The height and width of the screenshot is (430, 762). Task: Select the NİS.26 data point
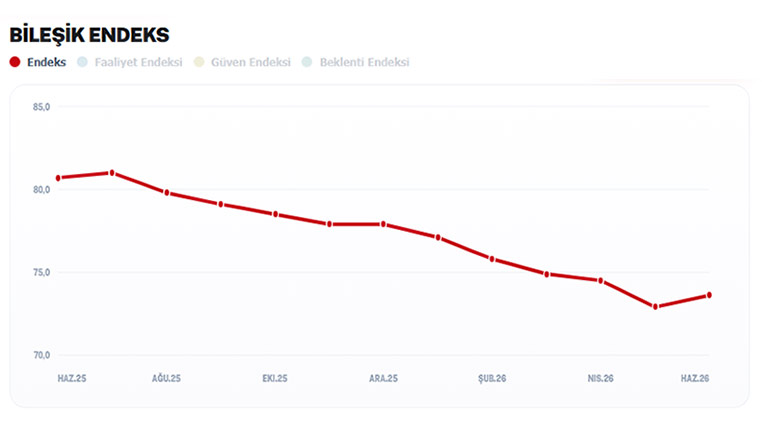601,281
